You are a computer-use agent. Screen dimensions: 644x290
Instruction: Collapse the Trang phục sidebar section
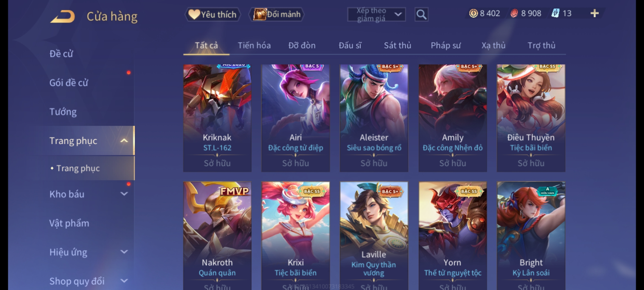pos(124,140)
